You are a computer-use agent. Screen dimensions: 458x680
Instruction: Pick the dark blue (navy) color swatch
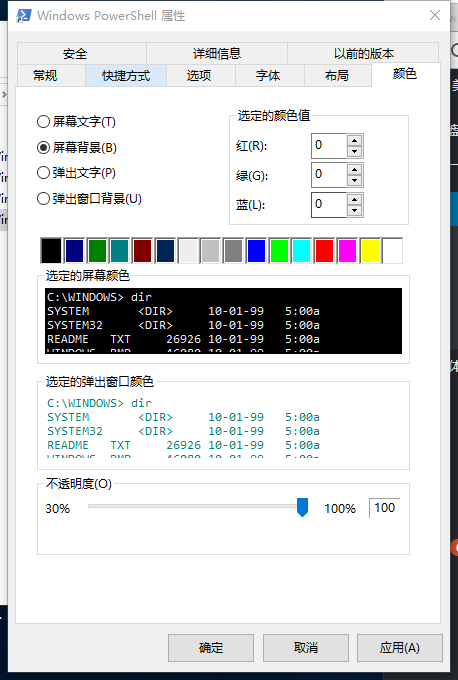pyautogui.click(x=74, y=251)
